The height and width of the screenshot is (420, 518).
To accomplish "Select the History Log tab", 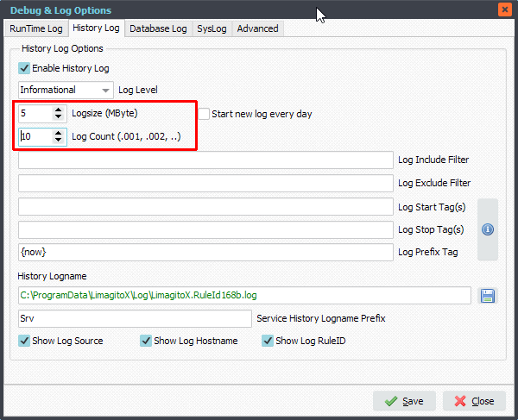I will [96, 28].
